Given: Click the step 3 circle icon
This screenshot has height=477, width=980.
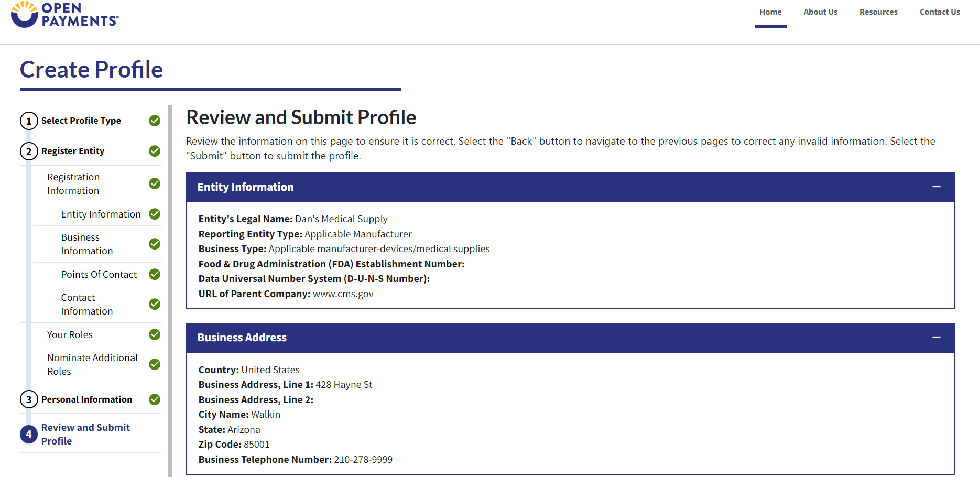Looking at the screenshot, I should [x=29, y=399].
